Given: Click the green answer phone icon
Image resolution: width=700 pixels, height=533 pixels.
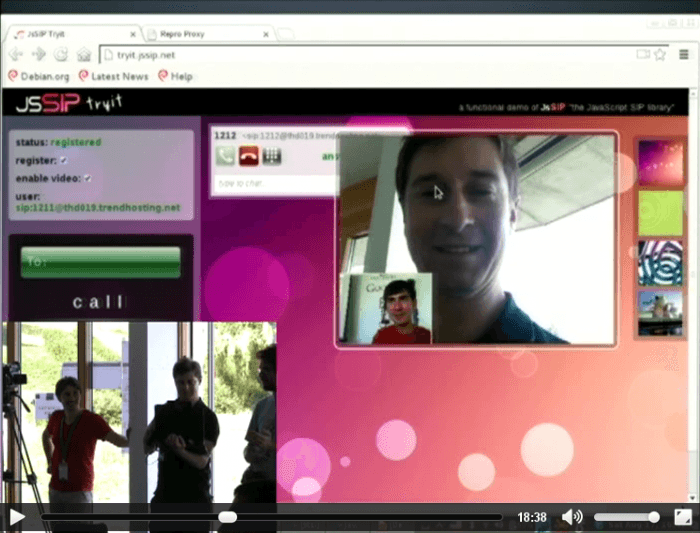Looking at the screenshot, I should (225, 156).
